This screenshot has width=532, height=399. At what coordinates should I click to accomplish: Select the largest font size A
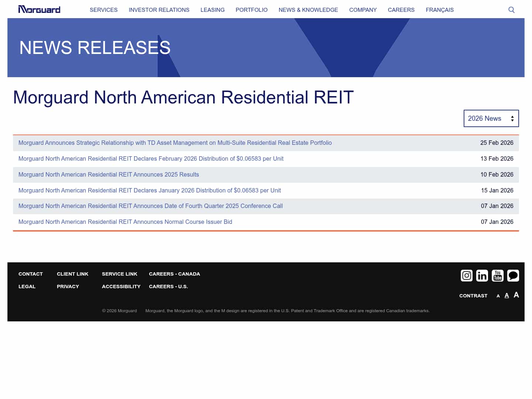pyautogui.click(x=516, y=295)
